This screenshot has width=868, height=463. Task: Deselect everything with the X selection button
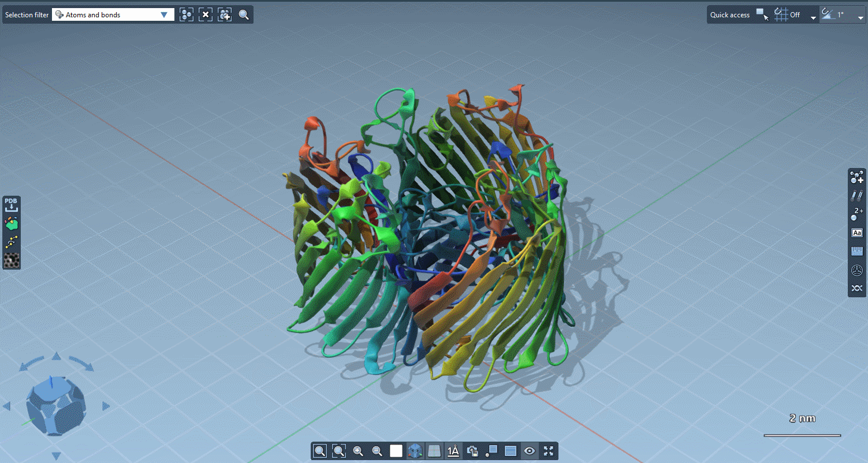(x=206, y=14)
